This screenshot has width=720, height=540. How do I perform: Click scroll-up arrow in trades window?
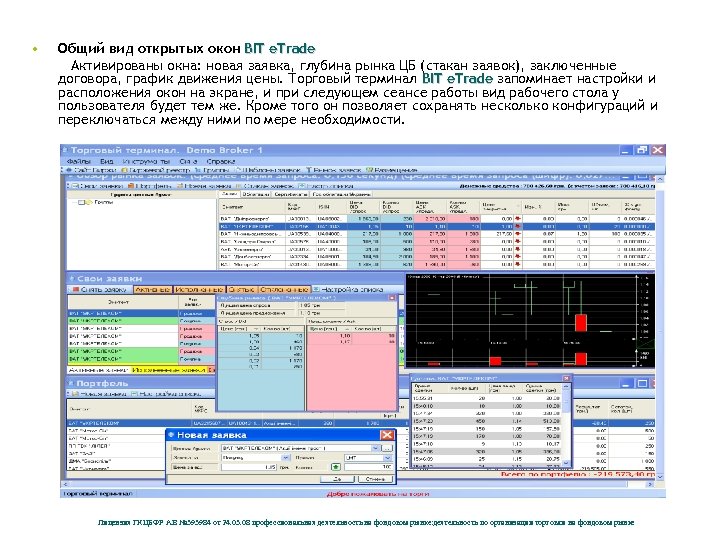point(566,387)
